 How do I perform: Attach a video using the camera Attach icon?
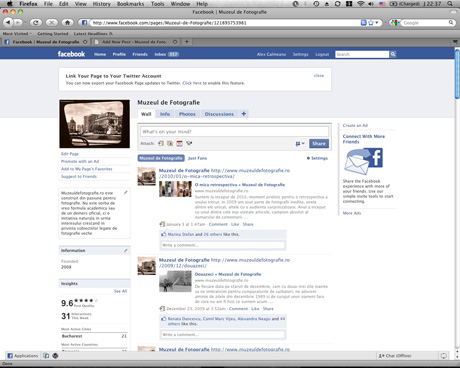189,143
